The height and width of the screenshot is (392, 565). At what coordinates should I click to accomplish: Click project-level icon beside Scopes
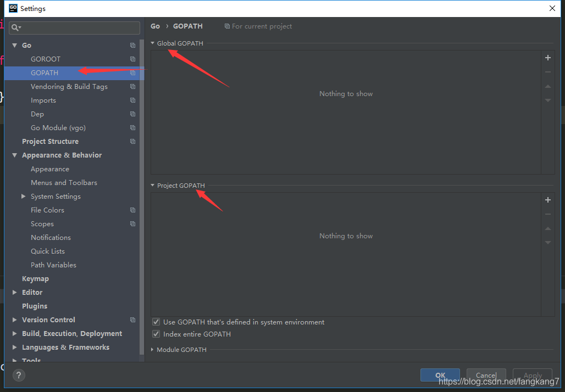coord(132,224)
